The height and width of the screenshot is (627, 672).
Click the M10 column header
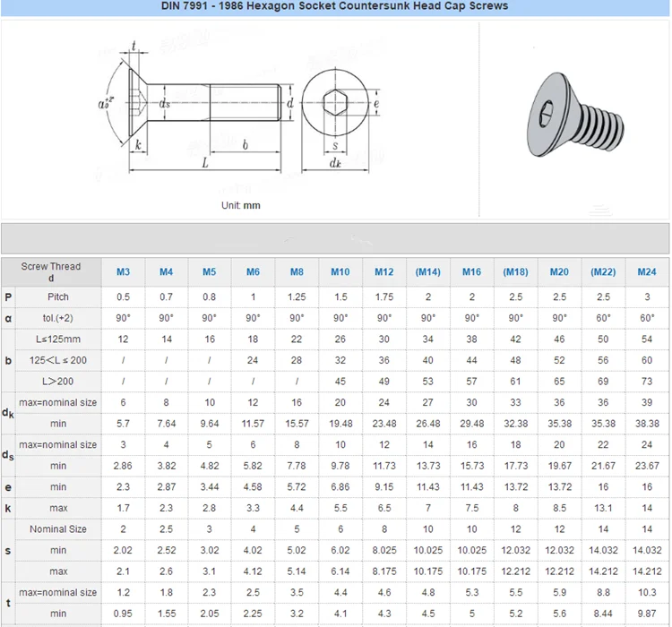tap(340, 272)
